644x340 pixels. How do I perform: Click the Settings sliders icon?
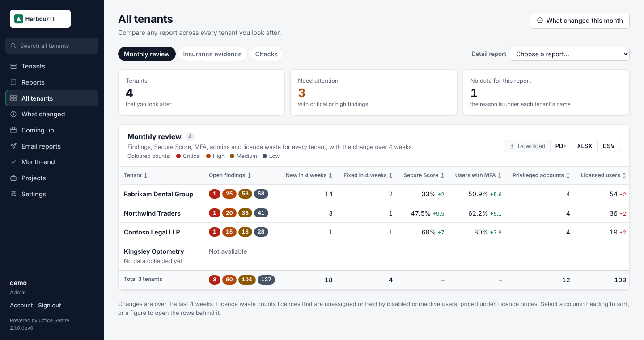pyautogui.click(x=13, y=194)
